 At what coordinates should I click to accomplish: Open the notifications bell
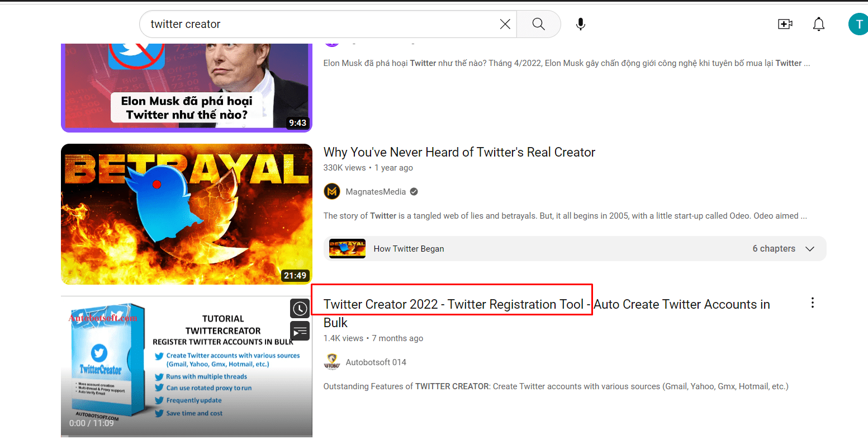click(x=819, y=24)
